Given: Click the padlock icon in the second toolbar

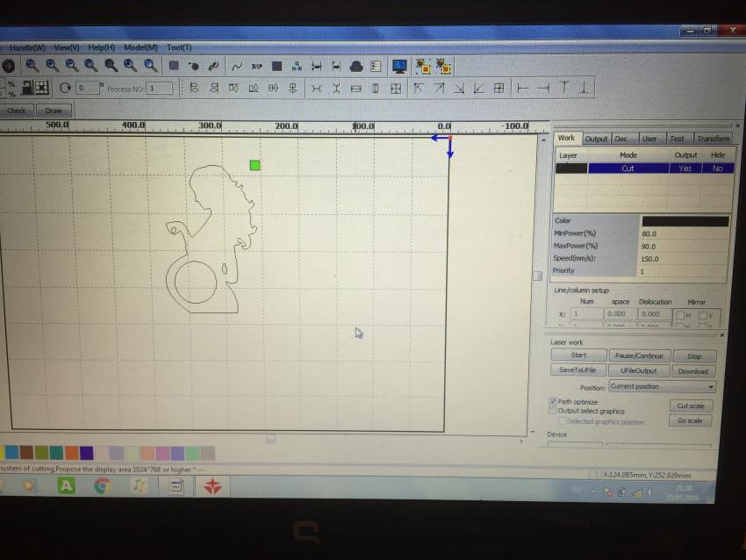Looking at the screenshot, I should pos(26,87).
